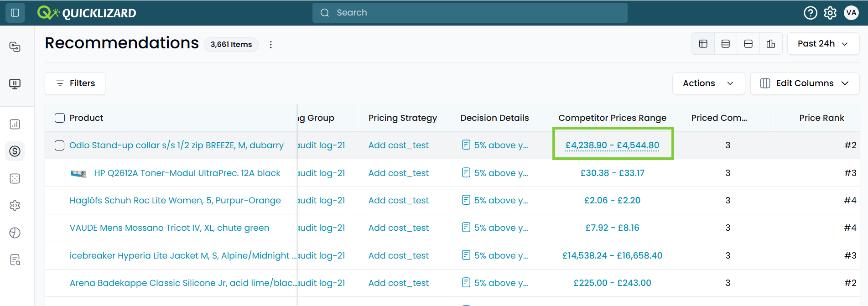Sort by Price Rank column header

pyautogui.click(x=821, y=118)
